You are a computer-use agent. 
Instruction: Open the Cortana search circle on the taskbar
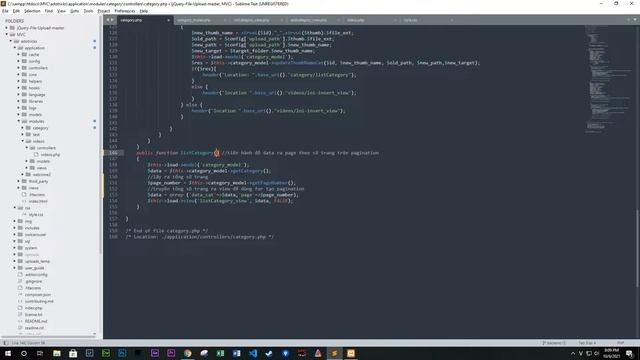coord(24,353)
